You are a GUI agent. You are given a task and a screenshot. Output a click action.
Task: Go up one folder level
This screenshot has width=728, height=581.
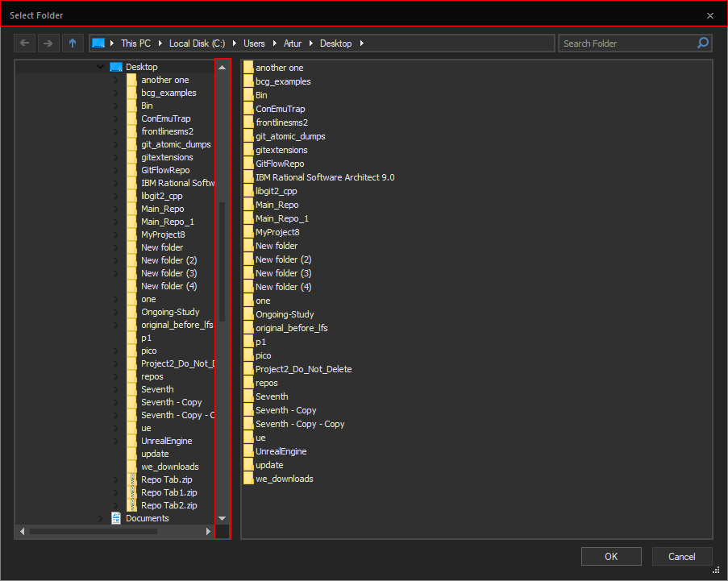tap(73, 43)
